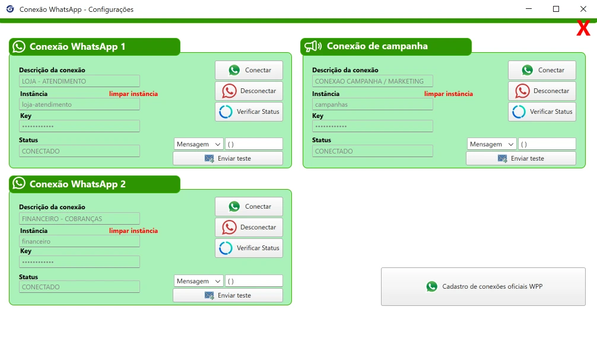597x364 pixels.
Task: Click the green WhatsApp icon on campanha Conectar
Action: pyautogui.click(x=528, y=70)
